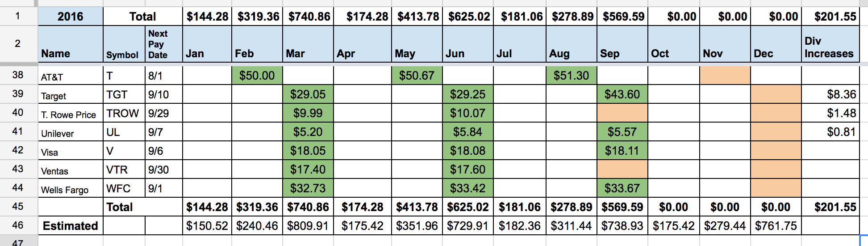Click the row 45 header number
Image resolution: width=868 pixels, height=246 pixels.
18,207
